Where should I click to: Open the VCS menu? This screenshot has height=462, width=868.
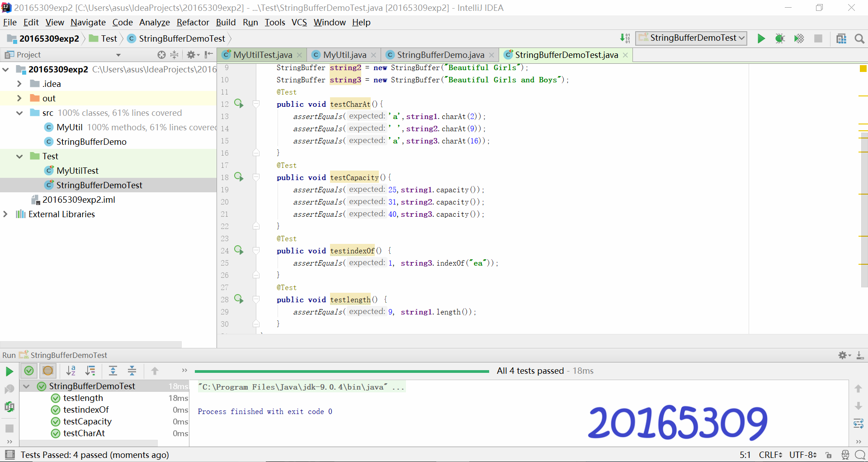299,22
